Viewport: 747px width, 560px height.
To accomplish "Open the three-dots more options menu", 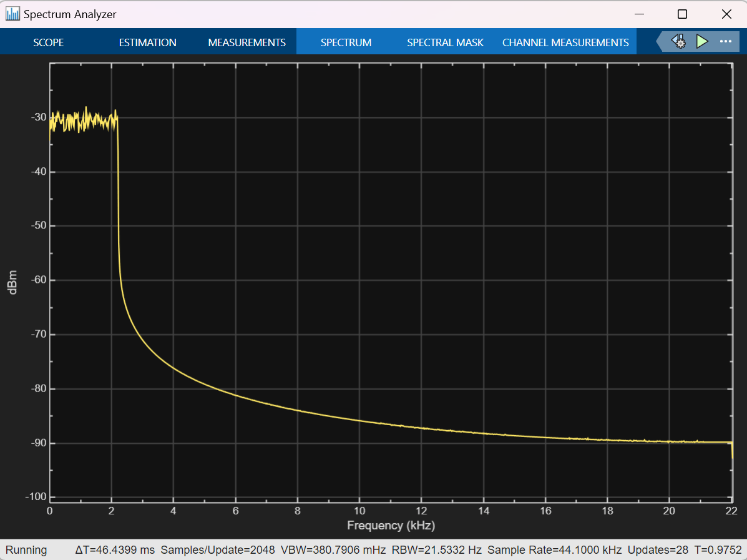I will click(725, 42).
